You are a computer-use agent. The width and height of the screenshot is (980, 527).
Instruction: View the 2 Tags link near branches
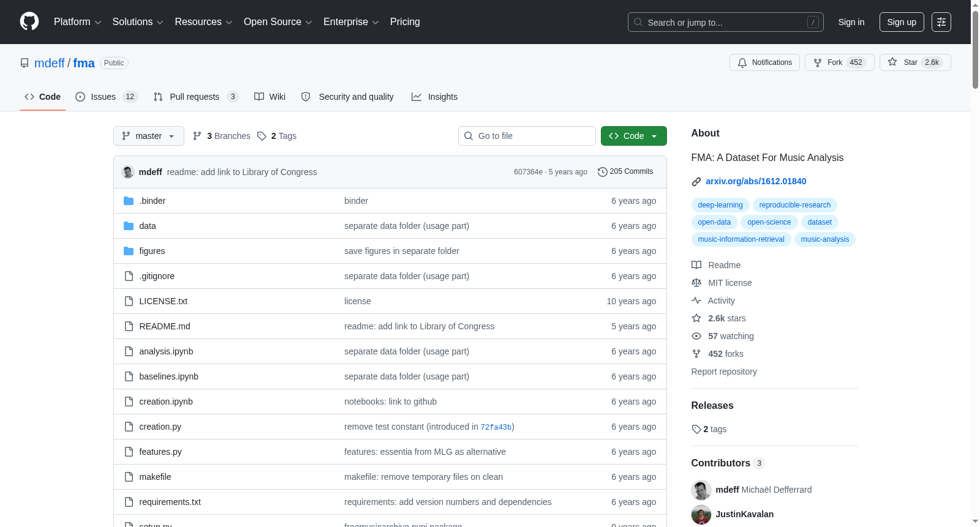(277, 136)
